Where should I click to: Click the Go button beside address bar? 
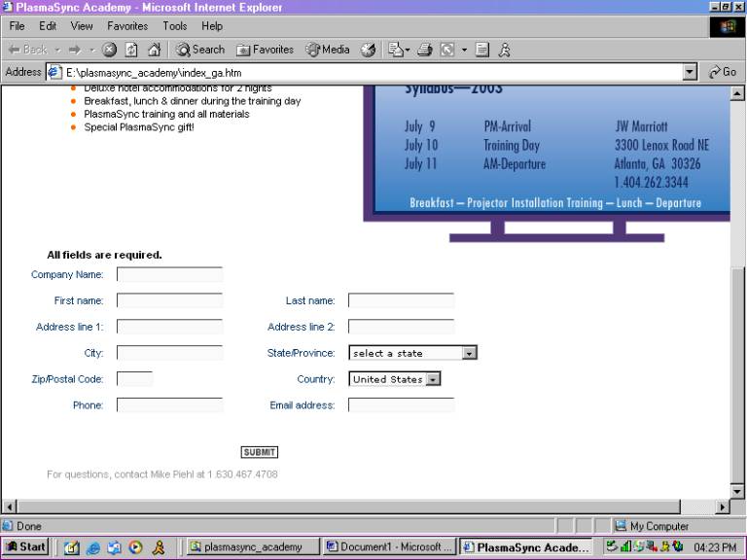tap(723, 72)
